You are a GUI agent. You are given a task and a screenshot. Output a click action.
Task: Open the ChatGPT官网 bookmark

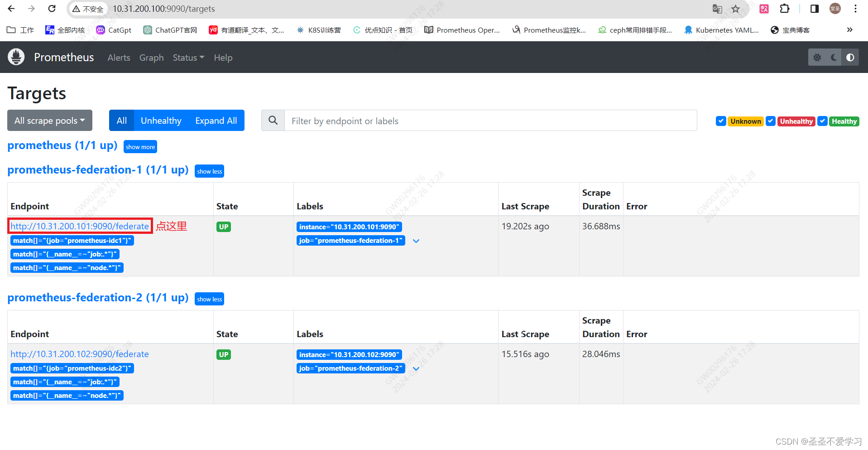click(170, 30)
